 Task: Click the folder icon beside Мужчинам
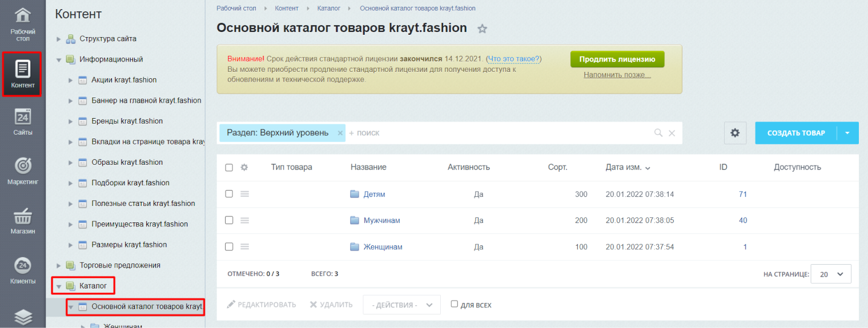355,220
